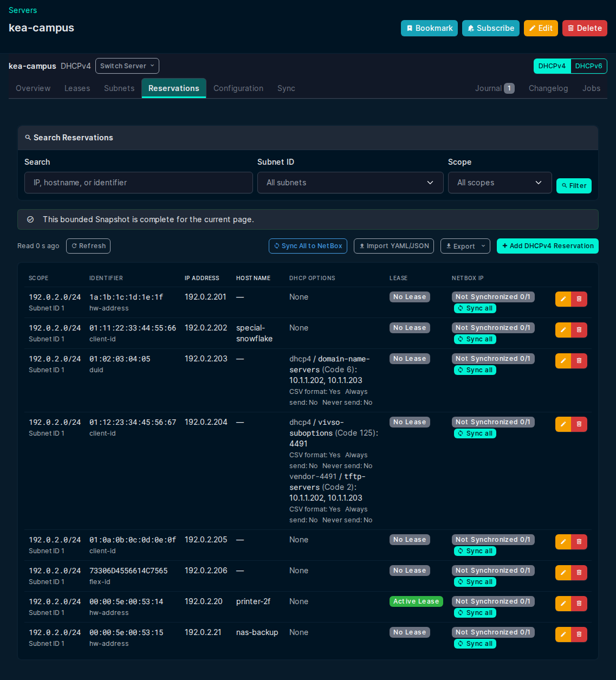Delete reservation 192.0.2.201 trash icon

[x=579, y=299]
